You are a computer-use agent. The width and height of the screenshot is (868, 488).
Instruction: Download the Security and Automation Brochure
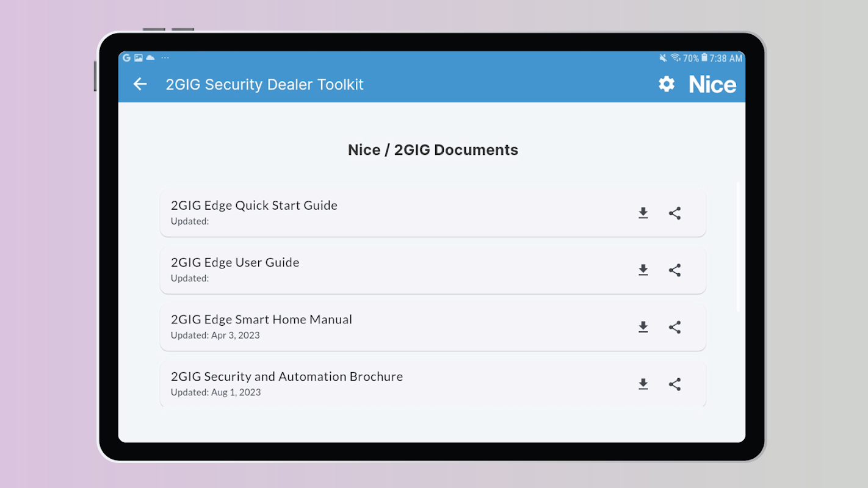point(643,384)
